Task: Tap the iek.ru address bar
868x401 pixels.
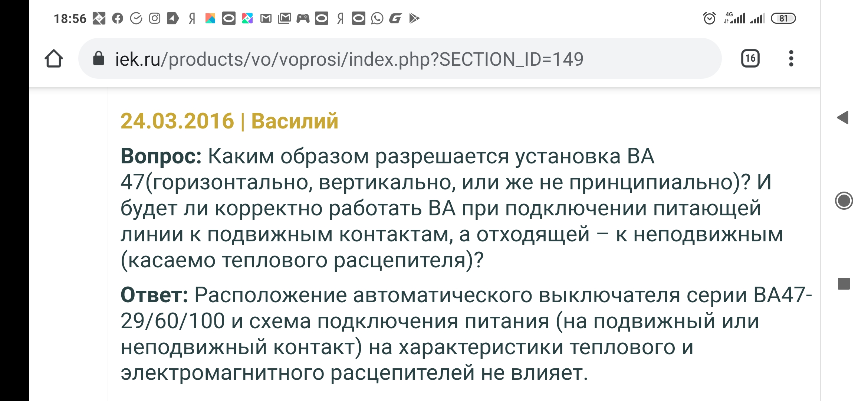Action: coord(400,58)
